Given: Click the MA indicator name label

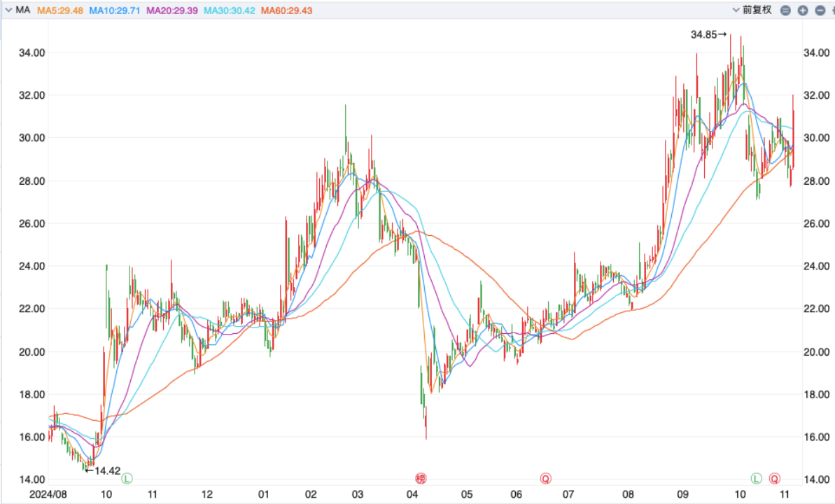Looking at the screenshot, I should pyautogui.click(x=22, y=10).
